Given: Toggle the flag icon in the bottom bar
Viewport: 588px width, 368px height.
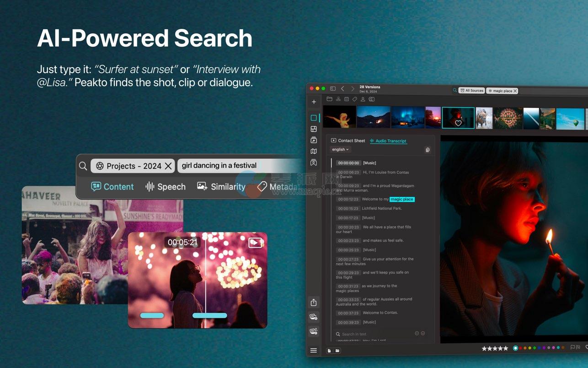Looking at the screenshot, I should [572, 348].
